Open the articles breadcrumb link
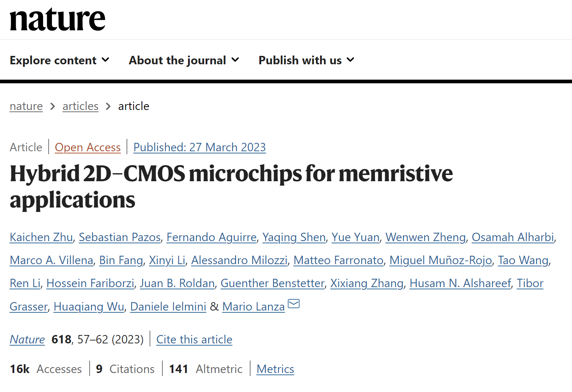 (80, 106)
